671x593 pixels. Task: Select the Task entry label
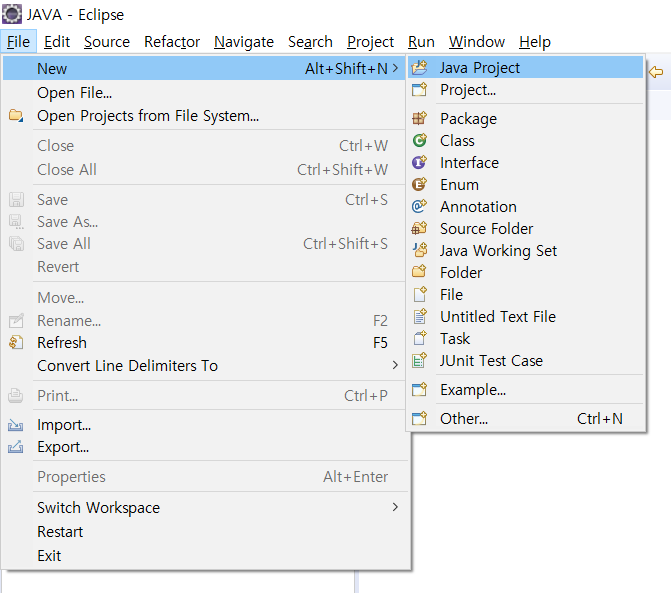coord(455,338)
